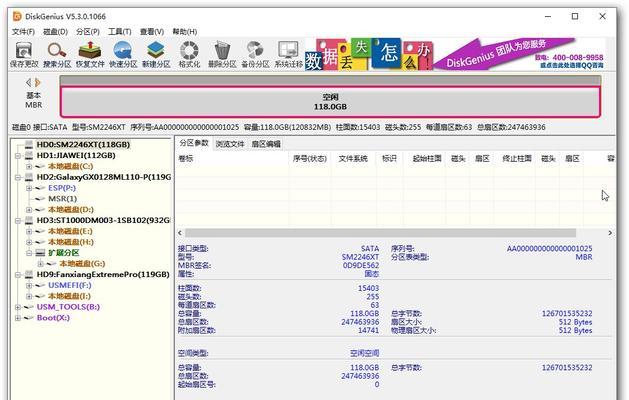Select 本地磁盘(I:) partition
Screen dimensions: 629x400
coord(69,296)
